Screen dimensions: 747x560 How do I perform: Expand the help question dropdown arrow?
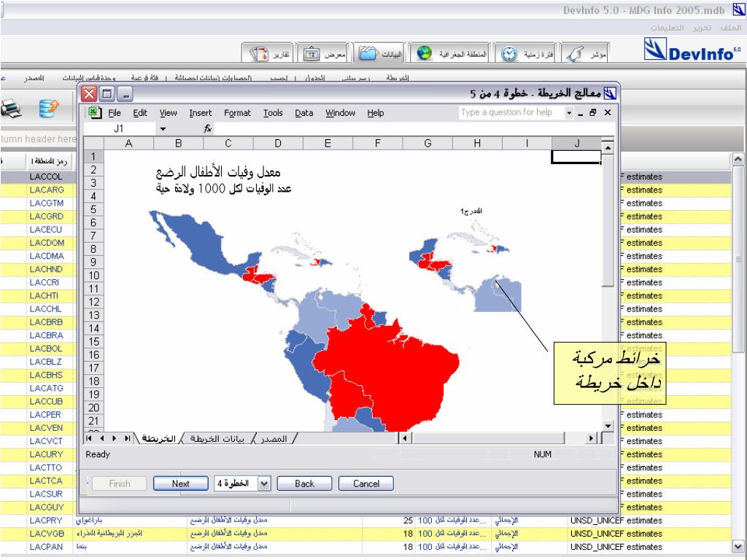coord(569,113)
